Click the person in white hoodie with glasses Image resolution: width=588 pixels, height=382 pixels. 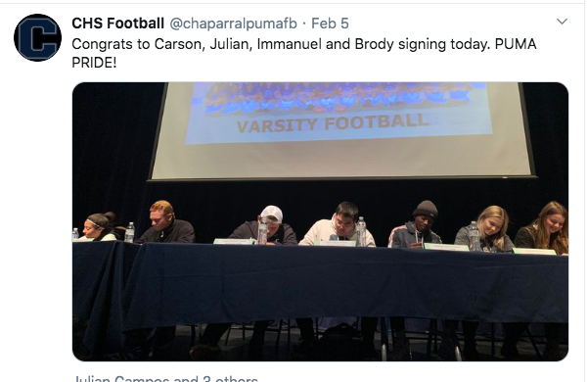[339, 224]
